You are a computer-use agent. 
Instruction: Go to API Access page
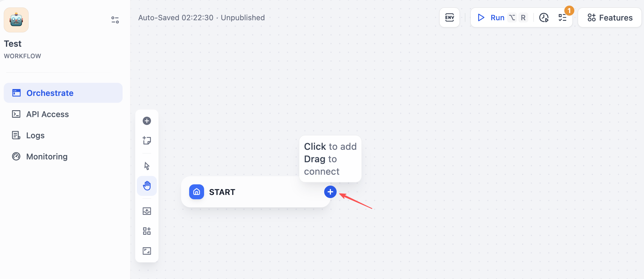[x=47, y=114]
